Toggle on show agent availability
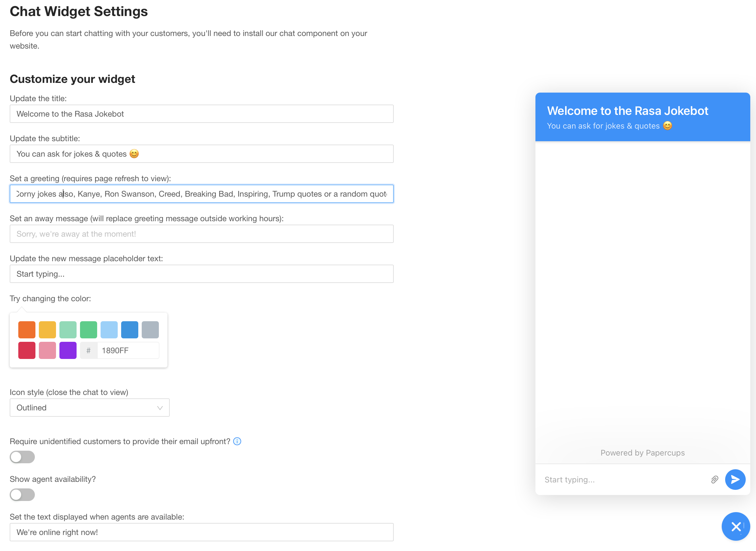 pyautogui.click(x=22, y=495)
